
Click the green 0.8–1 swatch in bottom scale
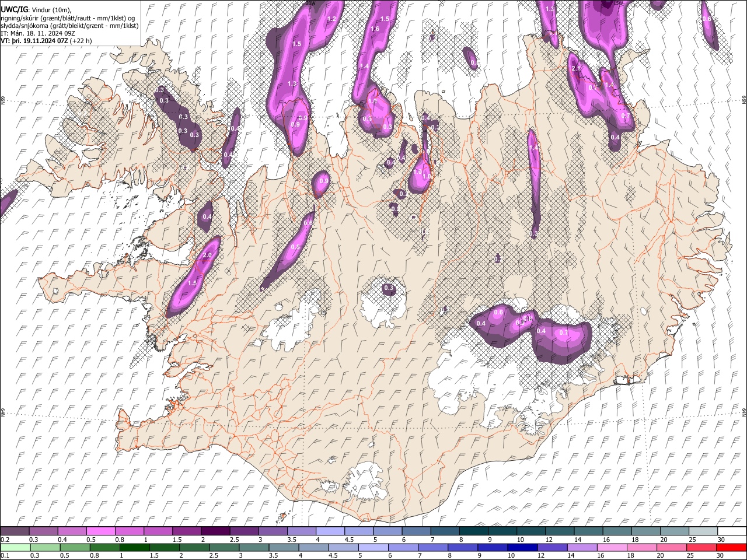[104, 547]
